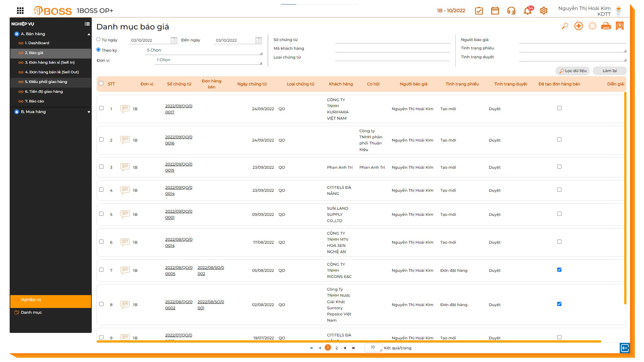This screenshot has width=644, height=362.
Task: Open comment icon on row 1
Action: (x=125, y=109)
